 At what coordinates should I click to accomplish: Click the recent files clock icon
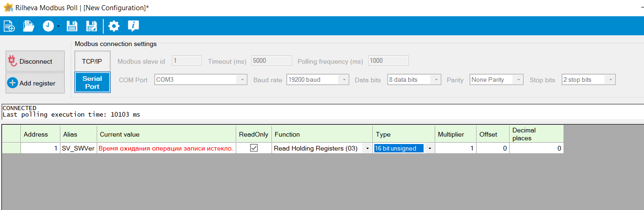click(48, 26)
